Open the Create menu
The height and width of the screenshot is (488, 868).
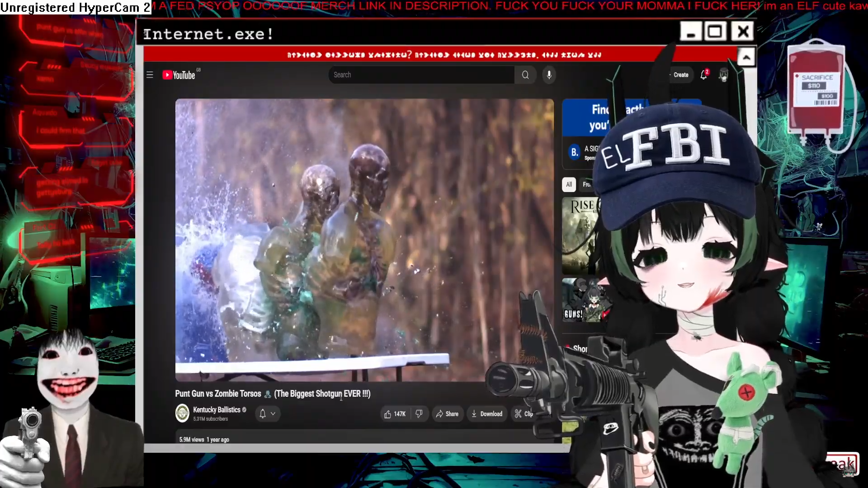680,75
